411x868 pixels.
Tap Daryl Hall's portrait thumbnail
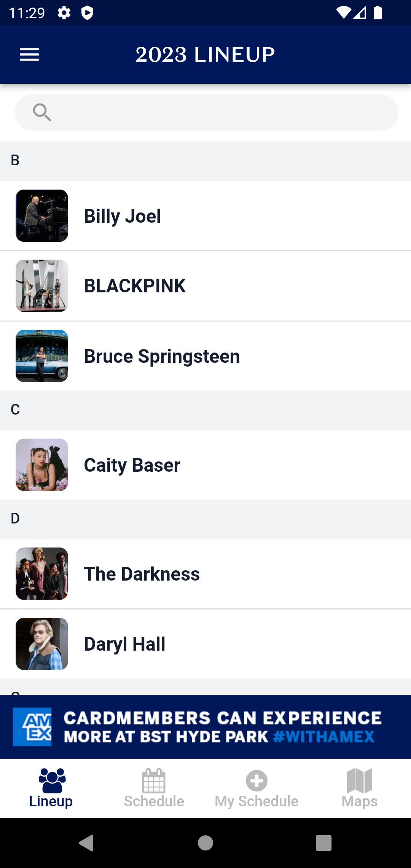(42, 644)
